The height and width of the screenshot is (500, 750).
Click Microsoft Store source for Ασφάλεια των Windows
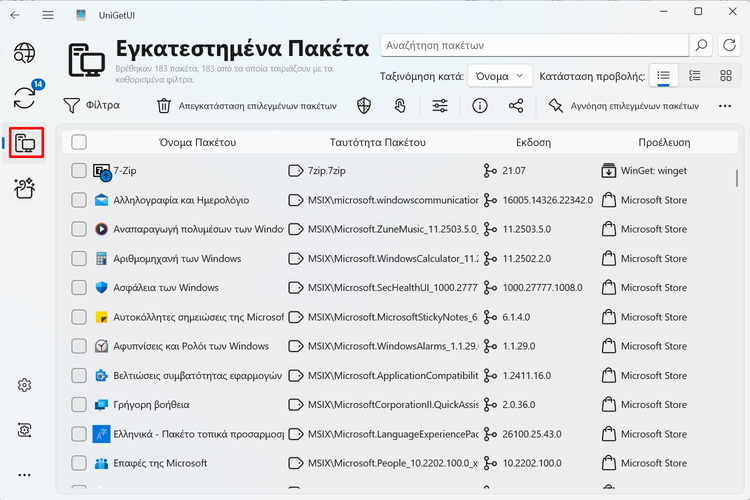(x=653, y=288)
